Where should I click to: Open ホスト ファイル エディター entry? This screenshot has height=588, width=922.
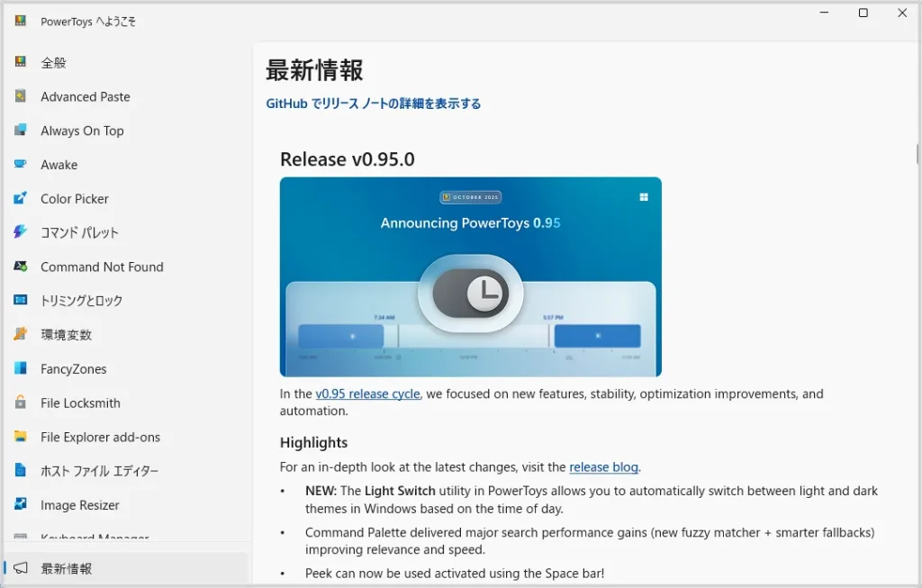(99, 471)
